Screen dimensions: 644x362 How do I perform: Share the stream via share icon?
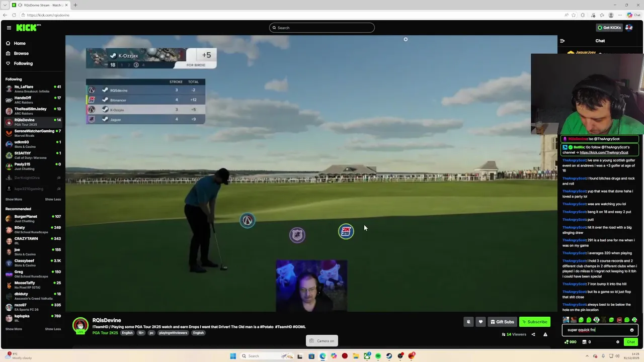pos(533,334)
